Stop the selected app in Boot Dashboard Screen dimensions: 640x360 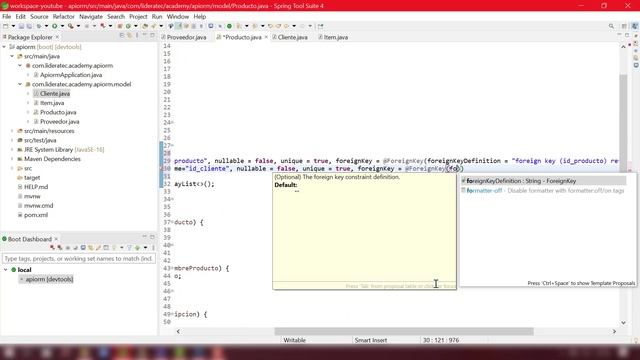68,248
